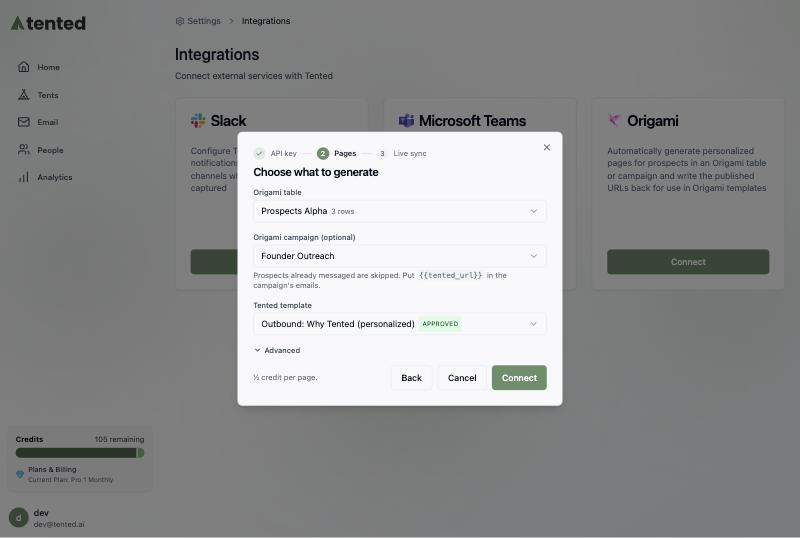
Task: Click the "Credits" label
Action: click(29, 439)
